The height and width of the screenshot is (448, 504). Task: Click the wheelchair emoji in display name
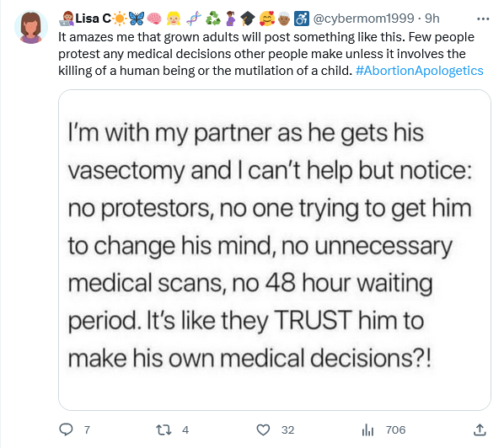(x=302, y=19)
